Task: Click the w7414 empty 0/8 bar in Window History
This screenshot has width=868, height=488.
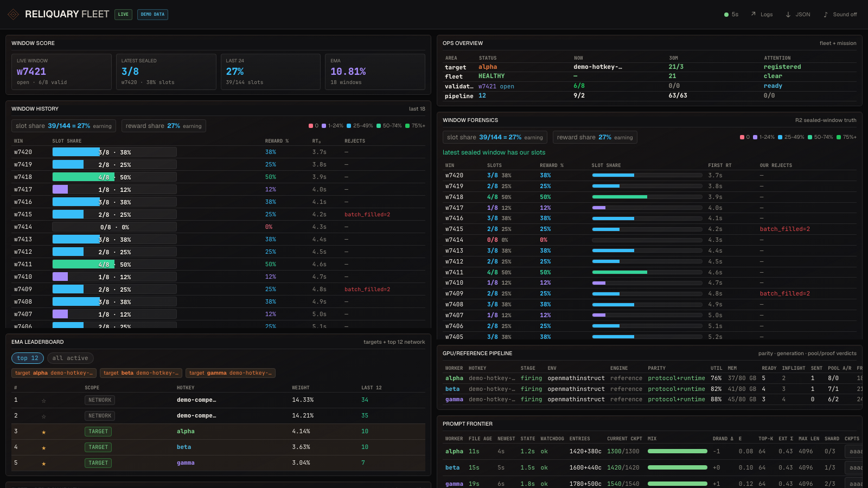Action: [x=114, y=227]
